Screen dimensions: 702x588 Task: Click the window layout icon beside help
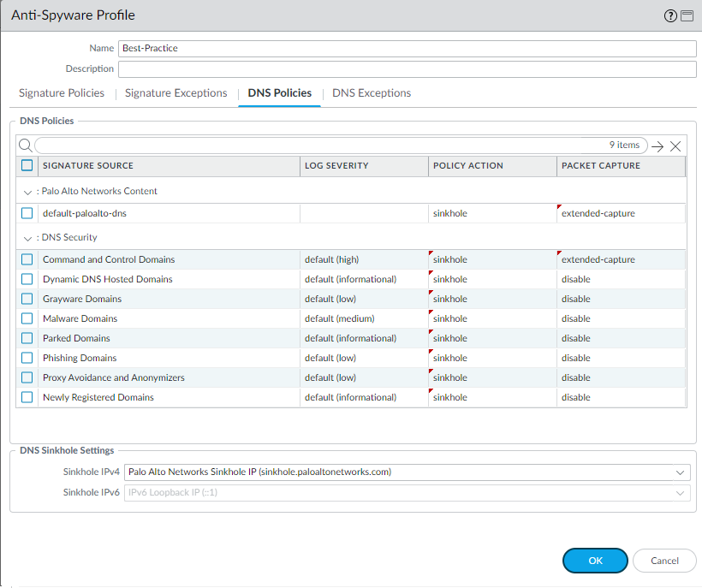click(x=687, y=15)
